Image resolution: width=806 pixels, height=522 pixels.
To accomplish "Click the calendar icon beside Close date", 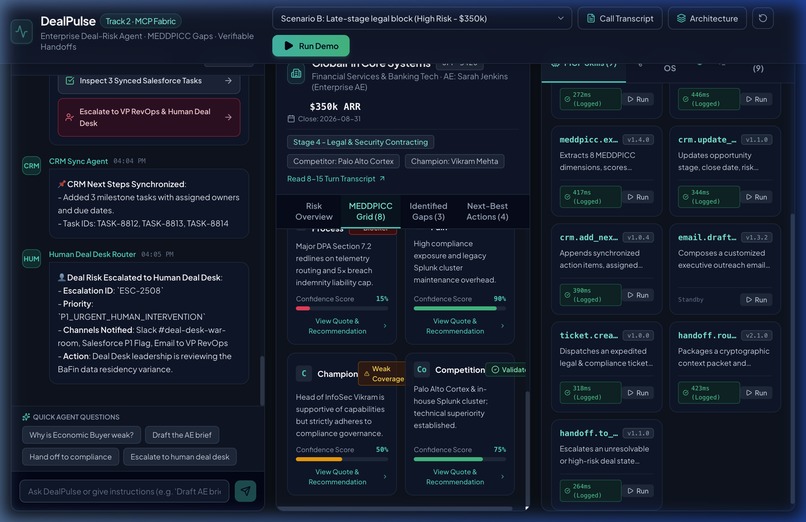I will (x=291, y=119).
